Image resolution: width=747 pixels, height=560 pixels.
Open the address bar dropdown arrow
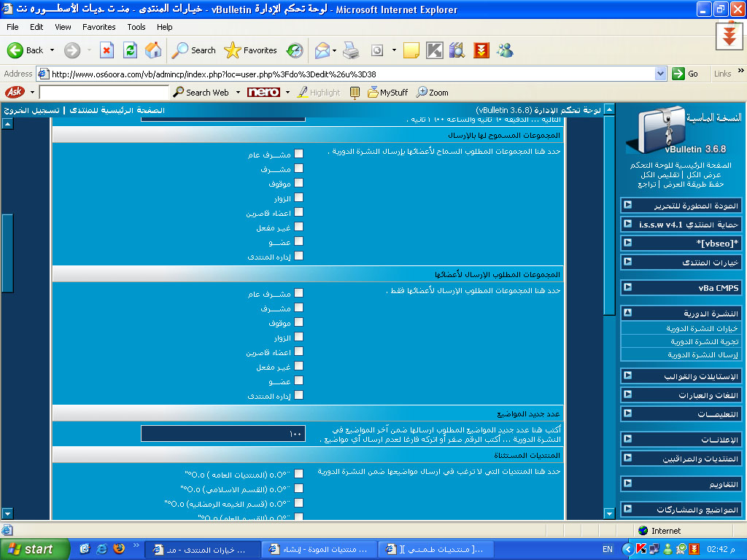coord(660,74)
